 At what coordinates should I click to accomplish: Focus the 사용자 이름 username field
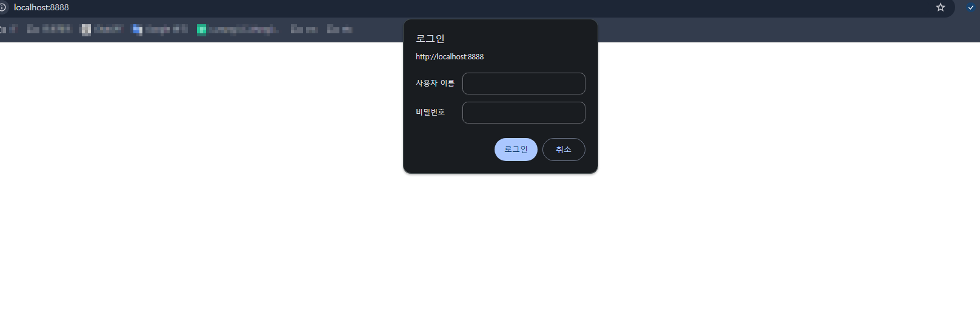click(x=524, y=84)
